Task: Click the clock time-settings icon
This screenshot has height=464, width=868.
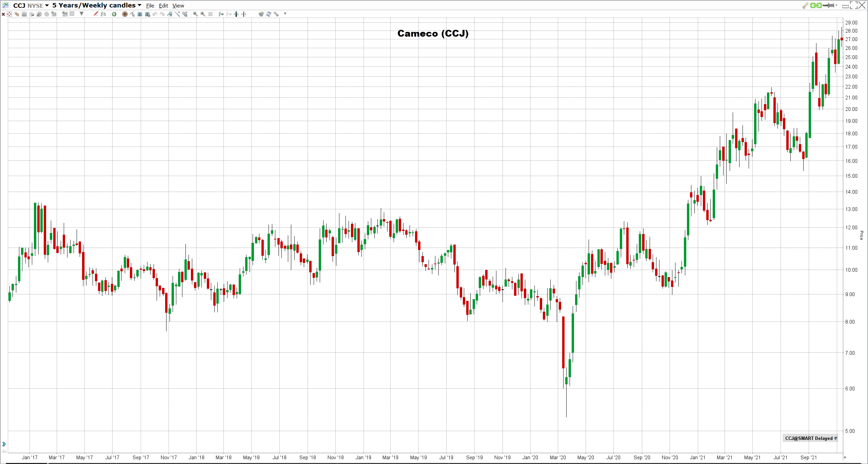Action: point(39,14)
